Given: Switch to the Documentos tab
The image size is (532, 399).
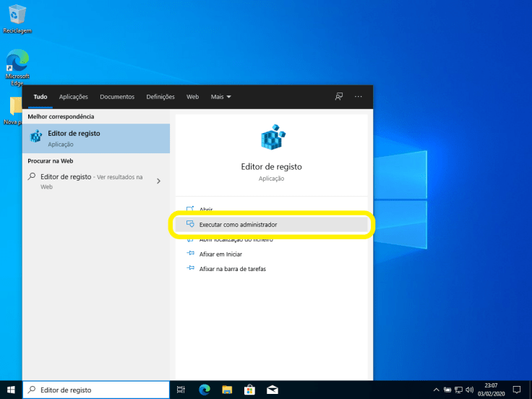Looking at the screenshot, I should pos(117,97).
